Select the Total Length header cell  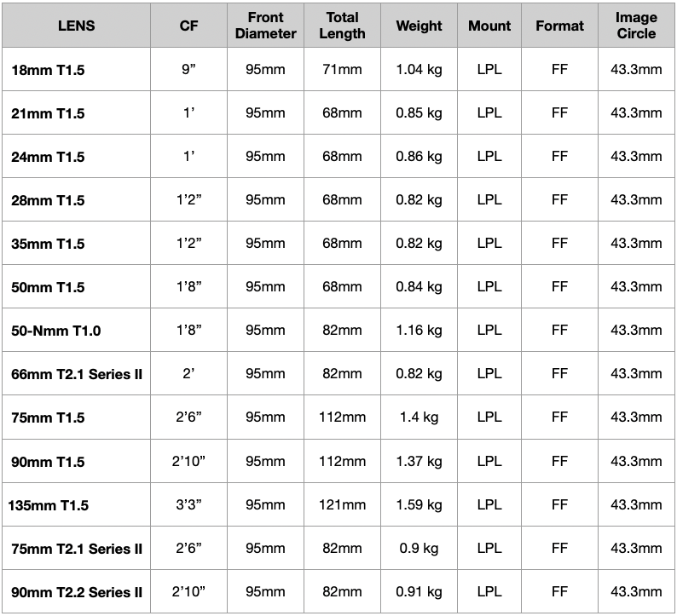pos(343,26)
